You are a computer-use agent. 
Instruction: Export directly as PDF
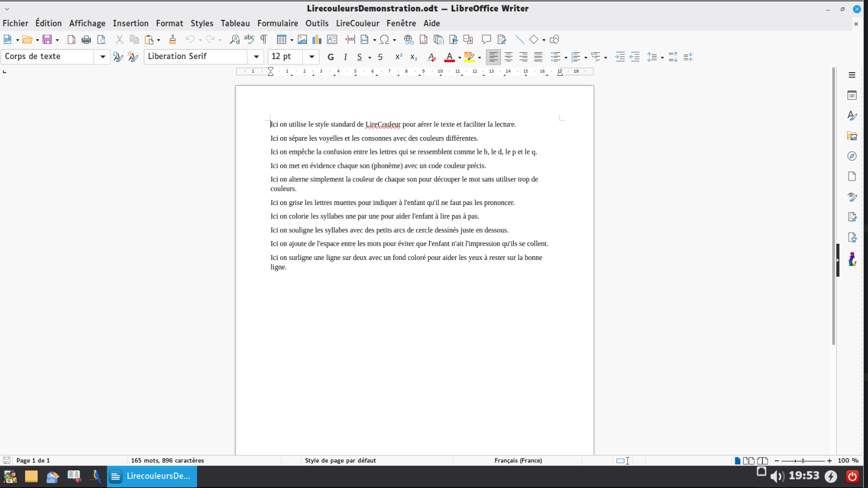pyautogui.click(x=72, y=40)
